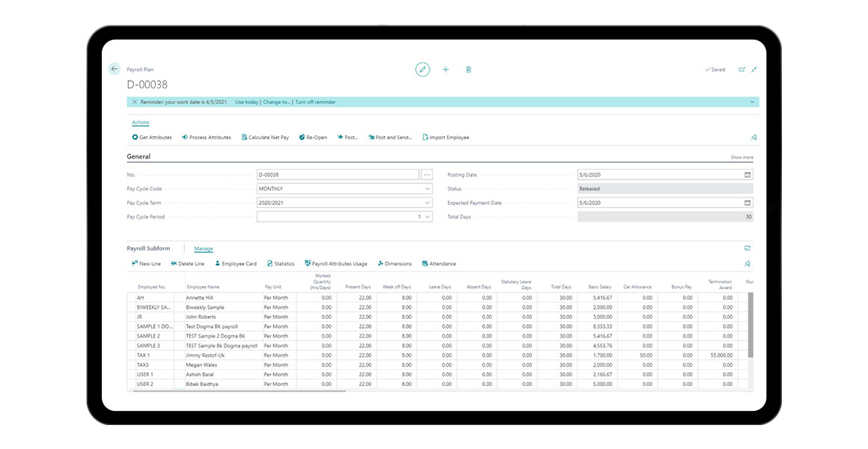Click the plus new record icon
The width and height of the screenshot is (868, 449).
446,70
